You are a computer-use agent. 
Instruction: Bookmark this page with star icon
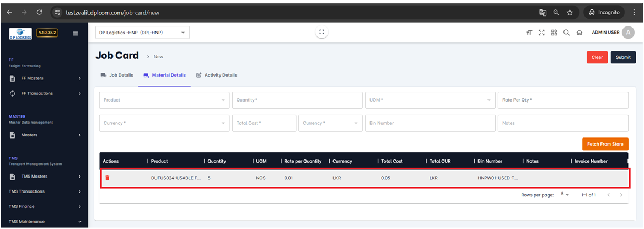(570, 12)
